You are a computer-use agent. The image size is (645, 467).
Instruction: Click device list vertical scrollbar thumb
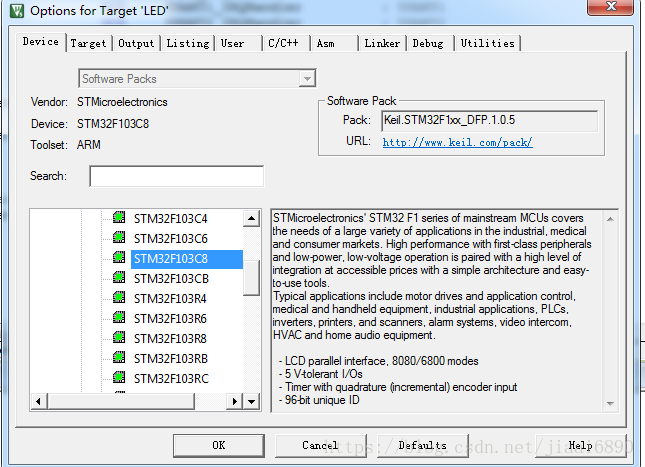(x=251, y=278)
